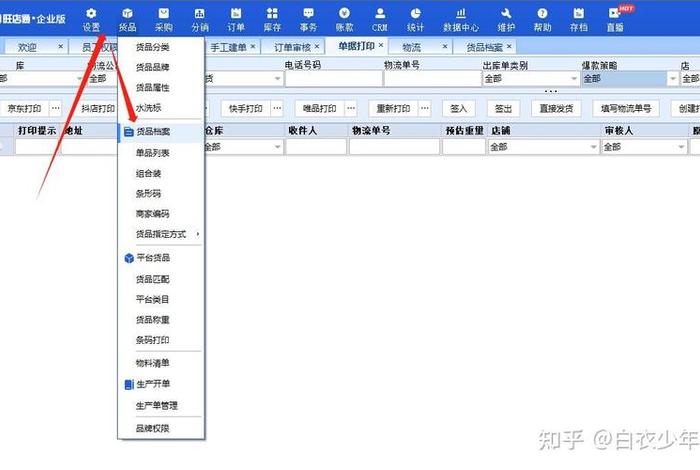700x470 pixels.
Task: Open the CRM toolbar icon
Action: click(x=380, y=20)
